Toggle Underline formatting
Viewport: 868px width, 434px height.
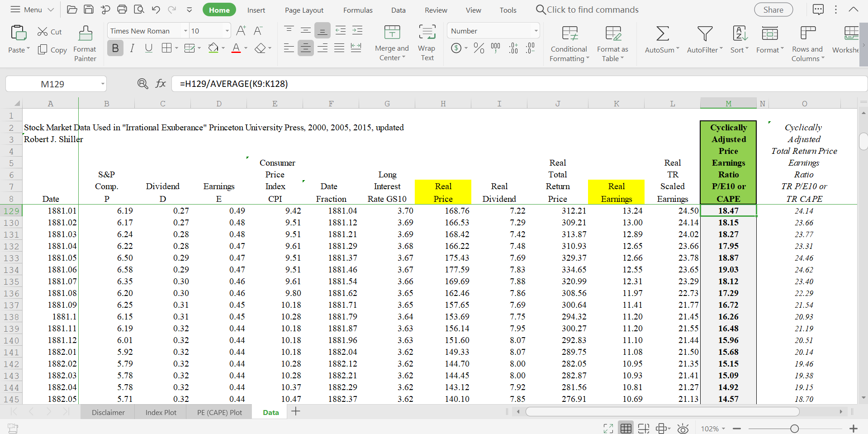(x=148, y=48)
